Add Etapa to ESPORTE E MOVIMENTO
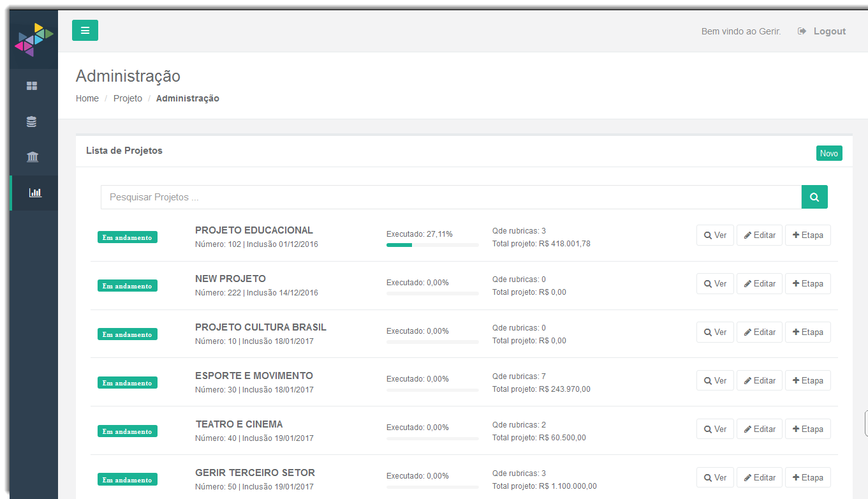This screenshot has height=499, width=868. tap(808, 380)
